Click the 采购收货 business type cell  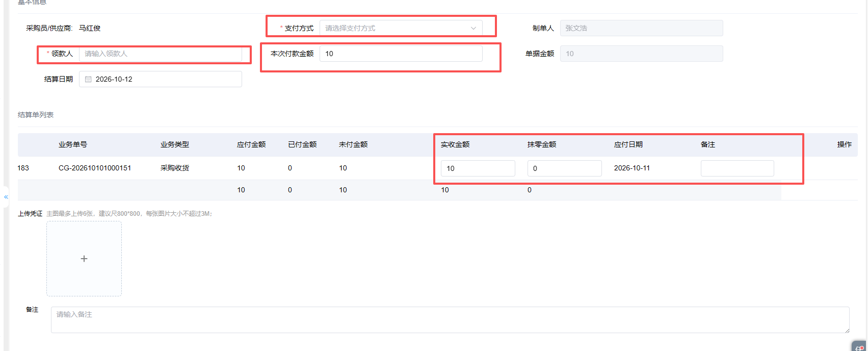click(x=175, y=168)
